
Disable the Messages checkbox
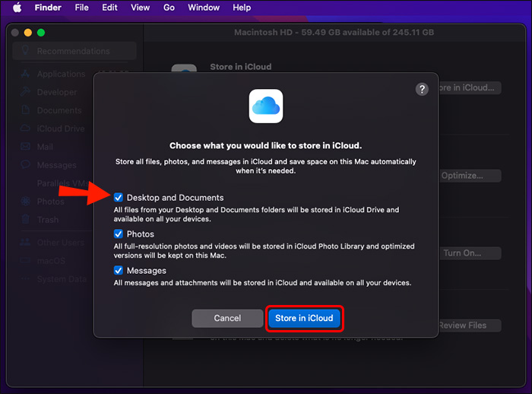(118, 270)
